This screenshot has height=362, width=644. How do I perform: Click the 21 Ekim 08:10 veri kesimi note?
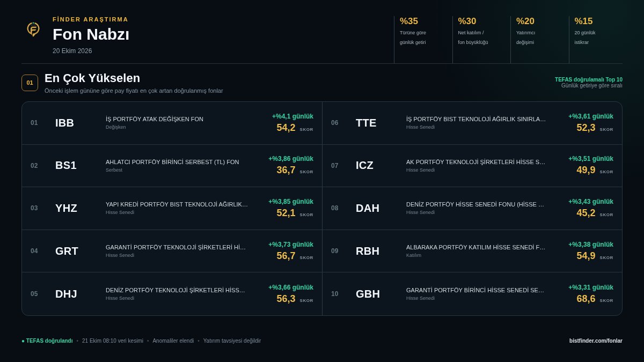tap(113, 341)
